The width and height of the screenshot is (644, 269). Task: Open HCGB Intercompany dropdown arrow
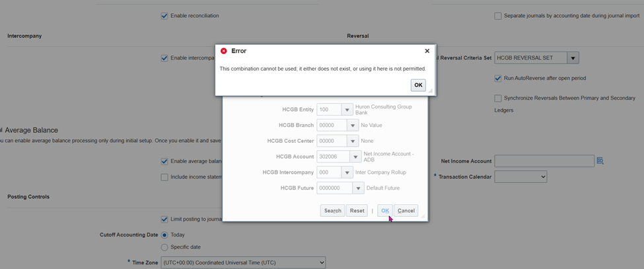347,173
